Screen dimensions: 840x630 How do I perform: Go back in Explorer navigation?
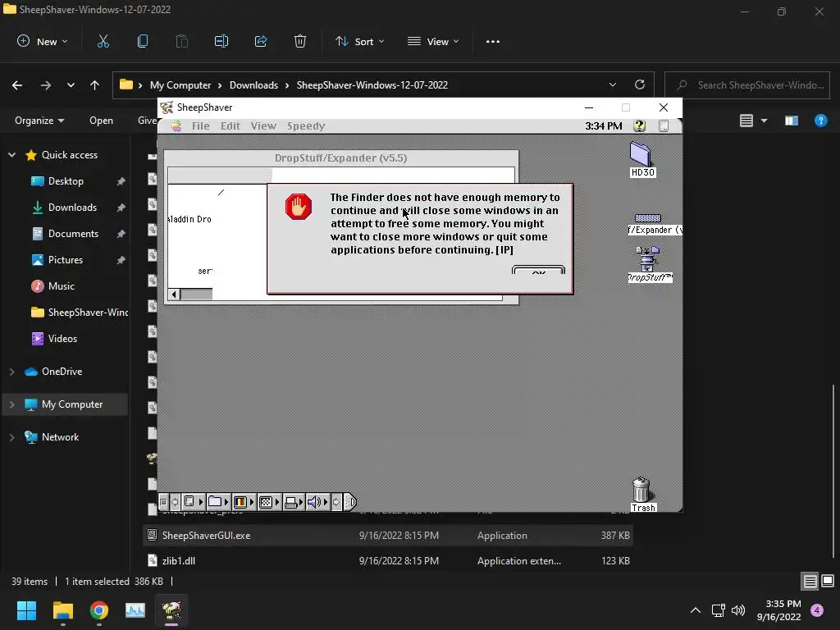pyautogui.click(x=17, y=84)
